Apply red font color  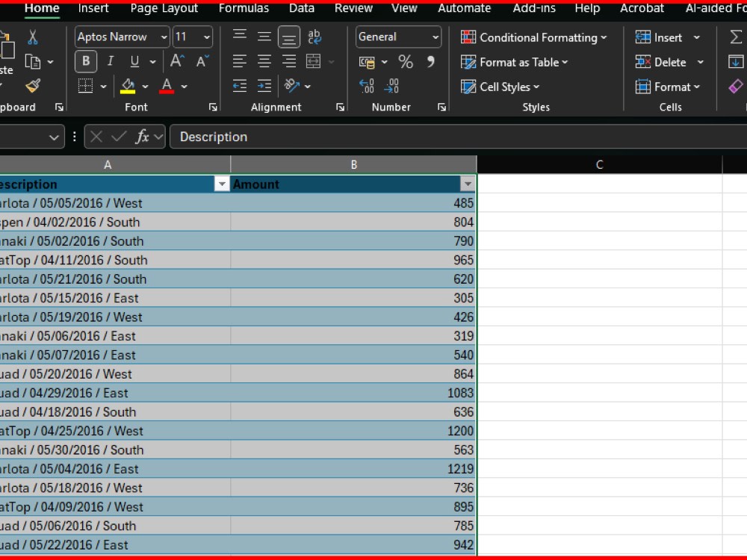[167, 86]
